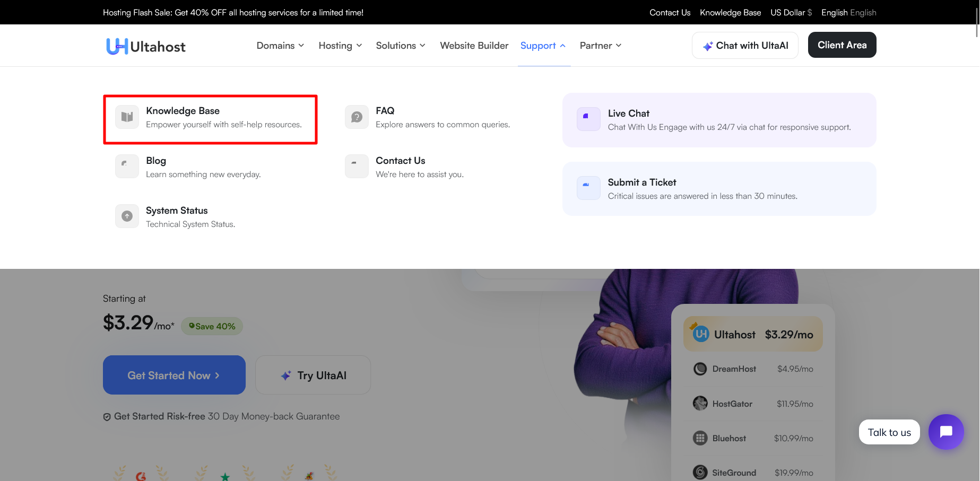This screenshot has height=481, width=980.
Task: Click the Ultahost logo in comparison card
Action: 701,334
